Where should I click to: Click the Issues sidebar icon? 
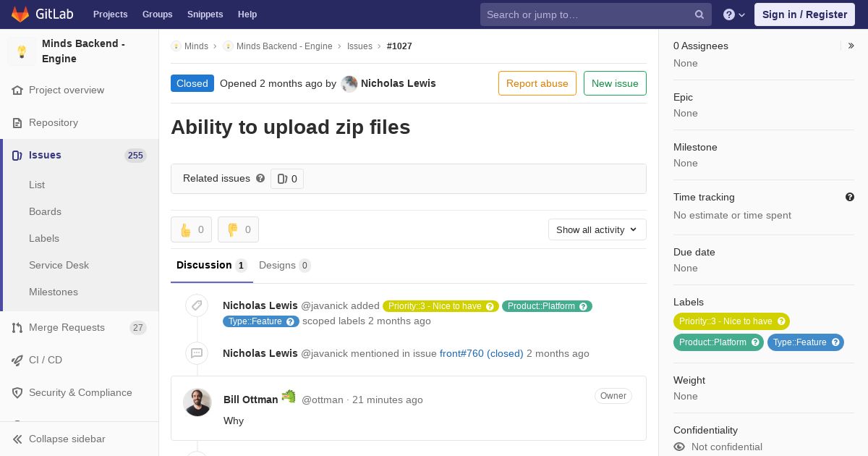(x=17, y=156)
